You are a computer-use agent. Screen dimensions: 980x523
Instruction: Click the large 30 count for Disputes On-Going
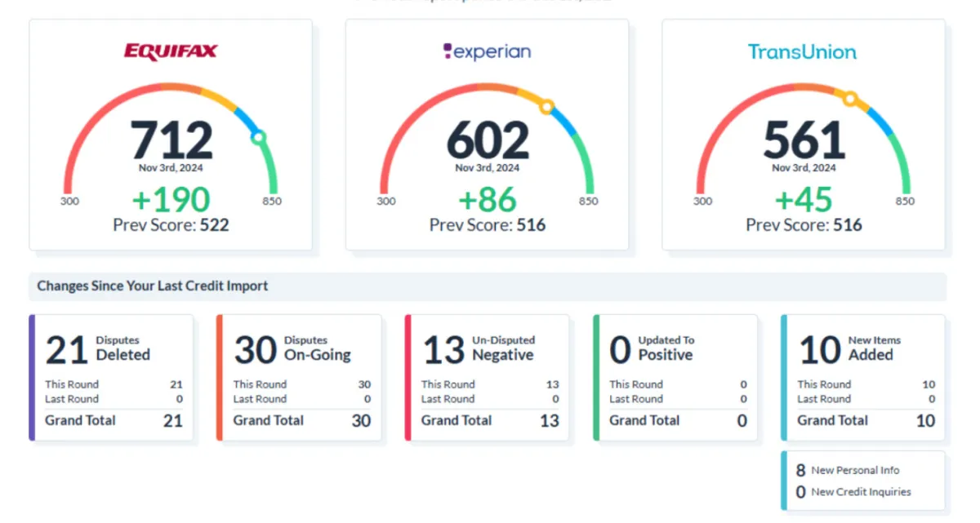point(255,350)
